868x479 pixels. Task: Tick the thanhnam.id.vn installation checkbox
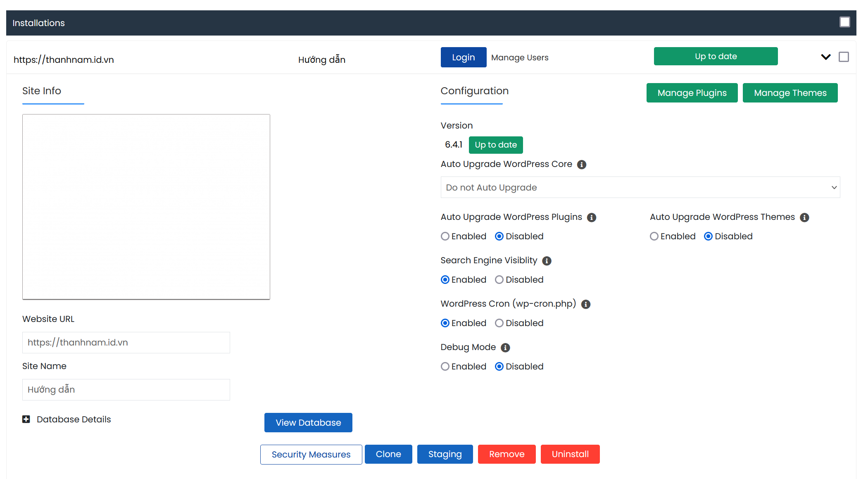pyautogui.click(x=844, y=57)
